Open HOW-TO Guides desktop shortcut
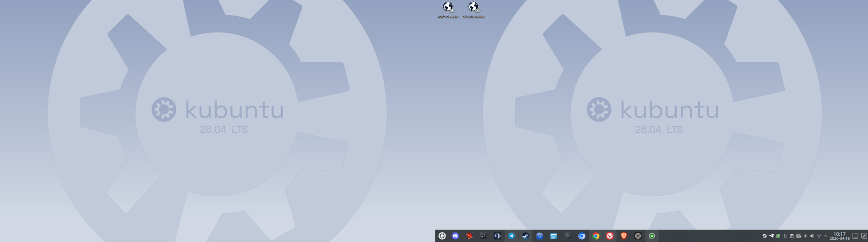The image size is (868, 242). click(448, 10)
